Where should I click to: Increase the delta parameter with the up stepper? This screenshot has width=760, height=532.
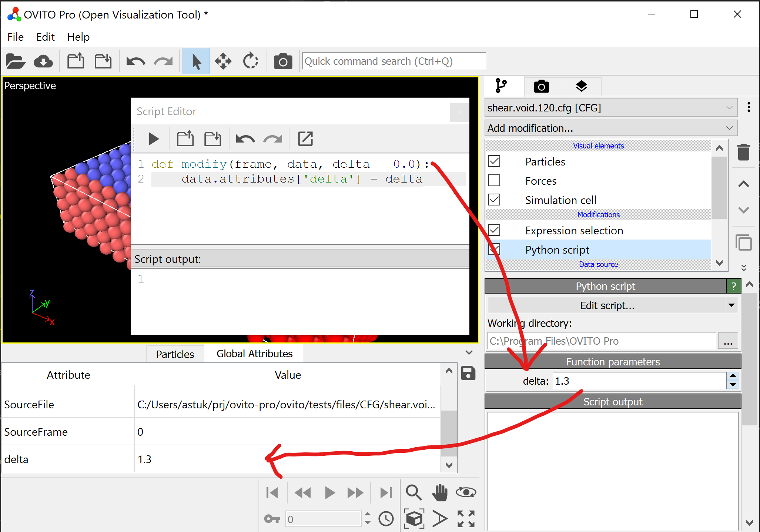coord(733,376)
